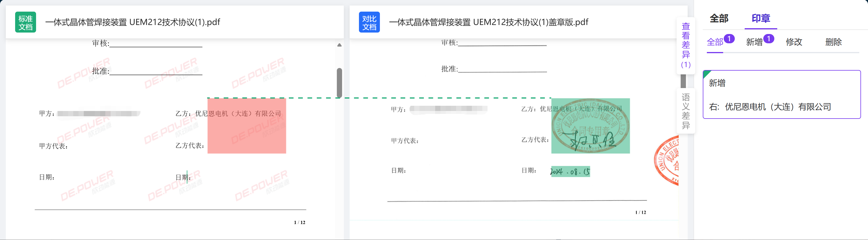Screen dimensions: 868x240
Task: Click the highlighted handwritten date 2014.08.15
Action: point(570,172)
